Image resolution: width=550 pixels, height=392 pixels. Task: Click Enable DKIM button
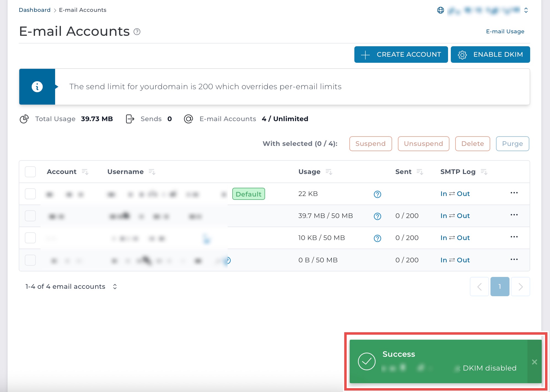point(490,55)
